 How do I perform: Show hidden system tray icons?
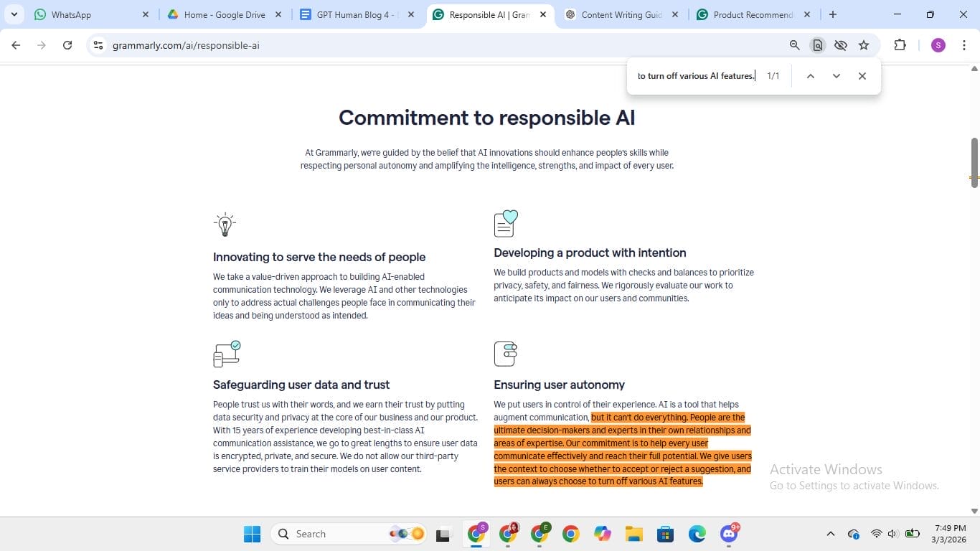(x=831, y=534)
